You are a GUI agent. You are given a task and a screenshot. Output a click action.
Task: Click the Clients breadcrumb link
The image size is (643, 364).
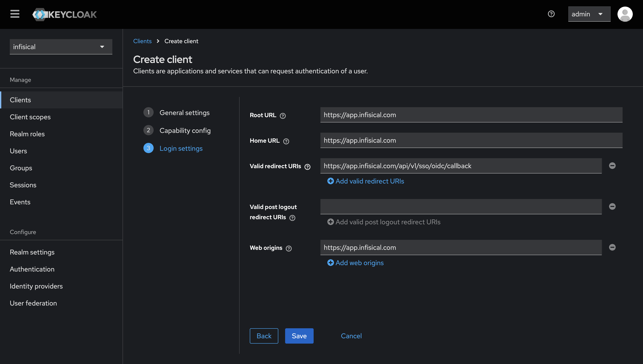point(142,41)
